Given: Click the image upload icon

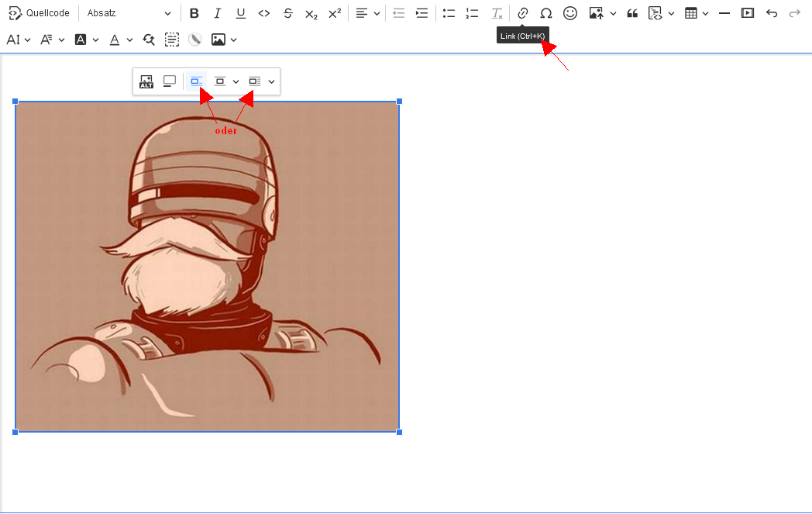Looking at the screenshot, I should 596,13.
